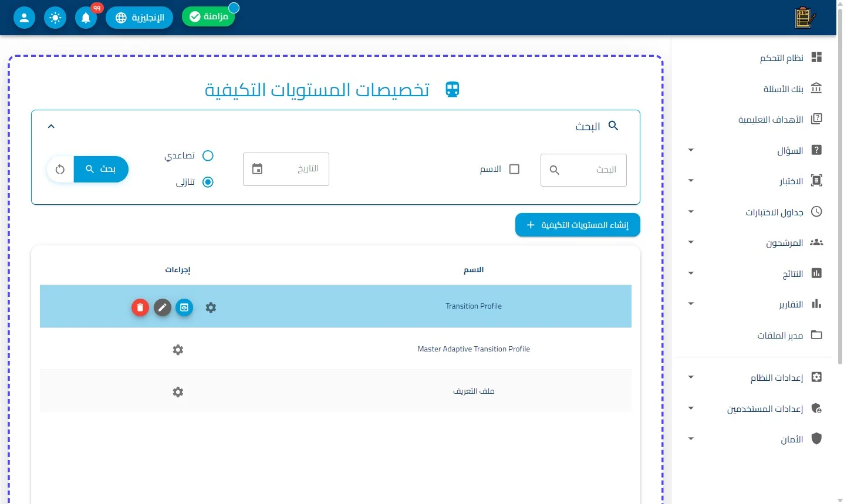Click the magnifier icon in search field
Screen dimensions: 844x504
pyautogui.click(x=555, y=170)
